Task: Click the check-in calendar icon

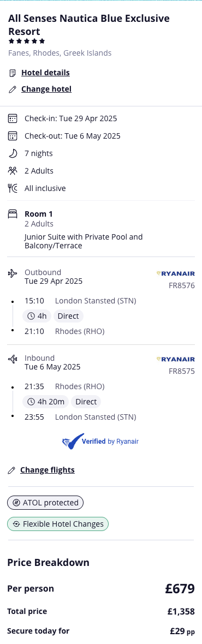Action: (x=13, y=118)
